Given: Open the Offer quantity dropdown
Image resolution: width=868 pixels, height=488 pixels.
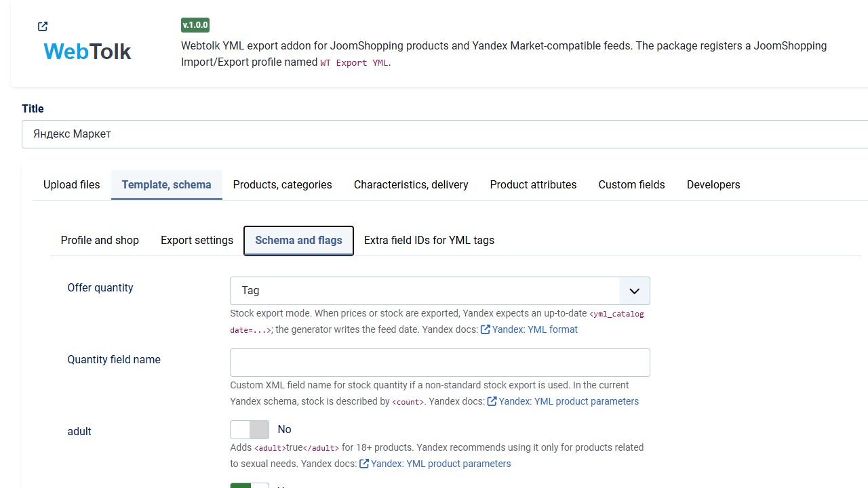Looking at the screenshot, I should [440, 291].
